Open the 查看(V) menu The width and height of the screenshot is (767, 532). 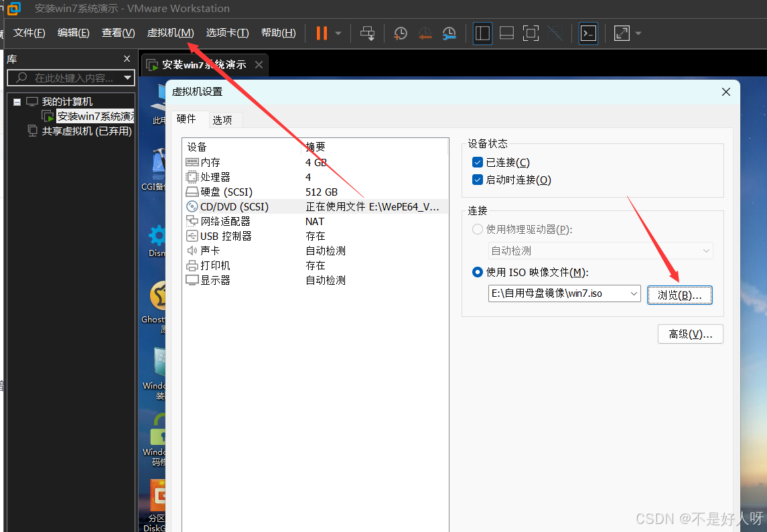click(118, 33)
